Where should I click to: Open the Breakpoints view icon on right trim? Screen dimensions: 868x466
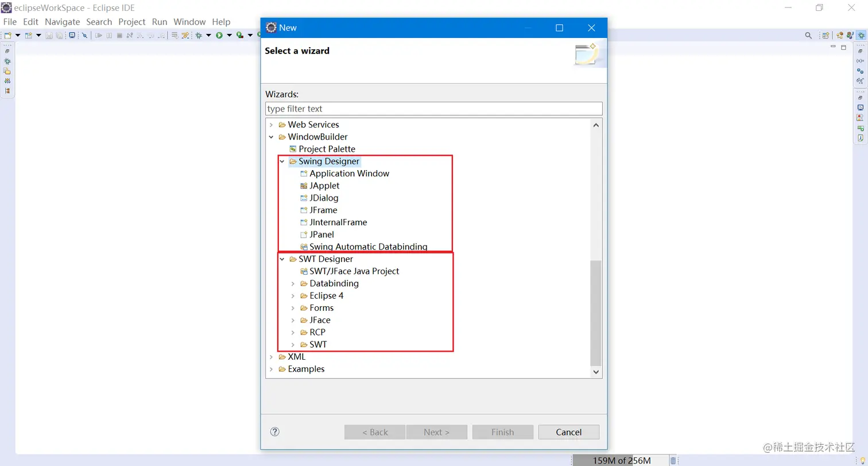click(860, 71)
